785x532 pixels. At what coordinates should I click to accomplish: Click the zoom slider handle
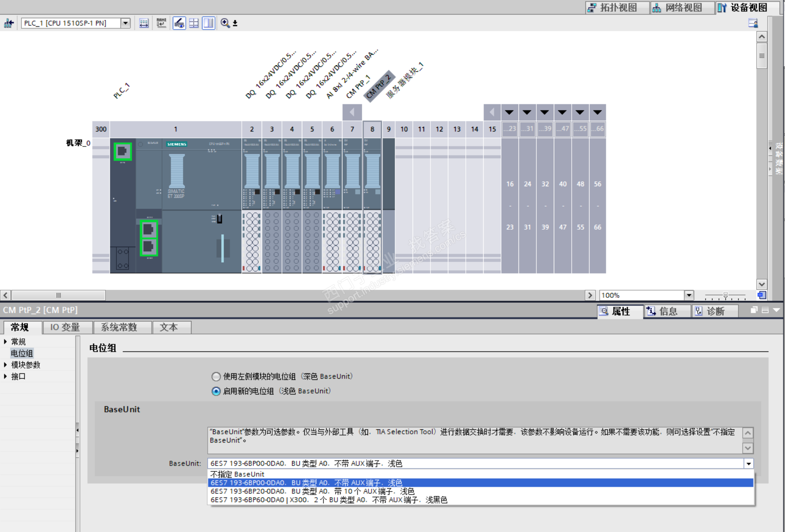tap(725, 295)
